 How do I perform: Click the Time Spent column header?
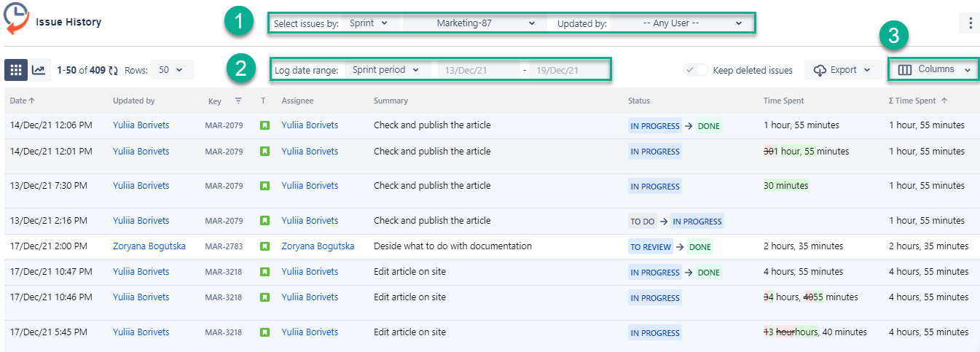tap(784, 101)
